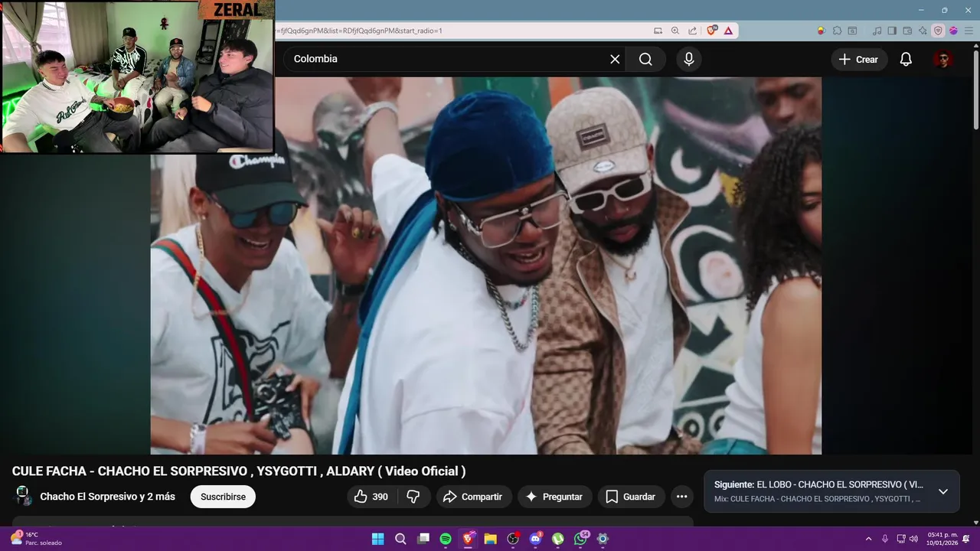Open Discord from the taskbar
The width and height of the screenshot is (980, 551).
(x=536, y=539)
